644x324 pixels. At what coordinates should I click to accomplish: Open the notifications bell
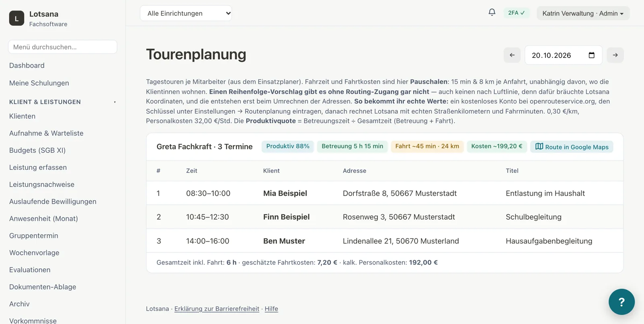492,12
